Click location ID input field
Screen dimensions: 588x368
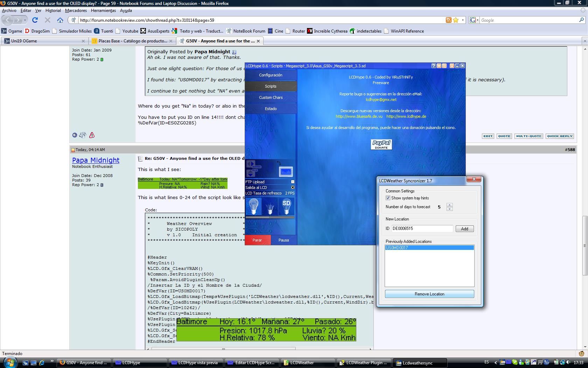click(x=422, y=229)
